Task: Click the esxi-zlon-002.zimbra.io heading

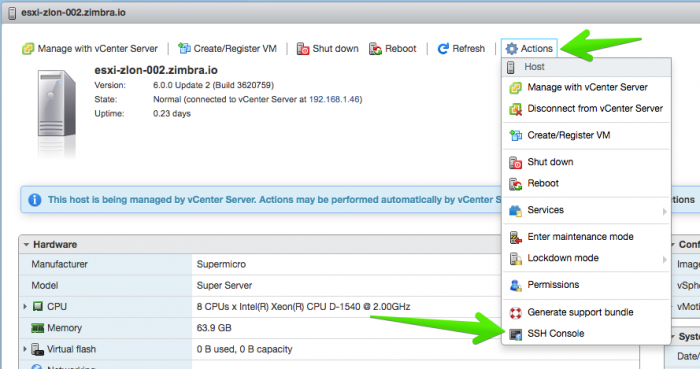Action: point(156,70)
